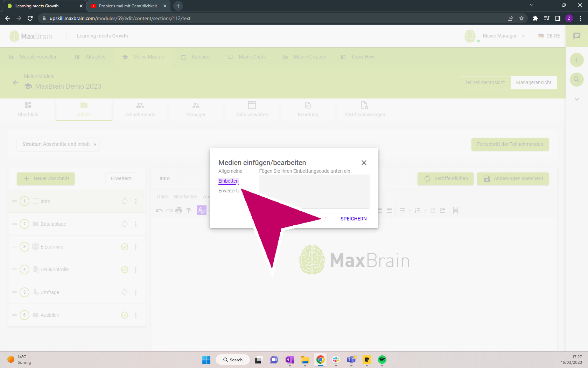Screen dimensions: 588x368
Task: Click the numbered list icon
Action: click(x=417, y=210)
